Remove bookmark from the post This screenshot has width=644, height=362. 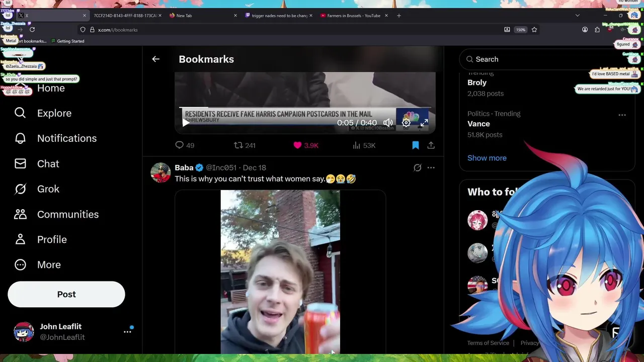pyautogui.click(x=416, y=145)
